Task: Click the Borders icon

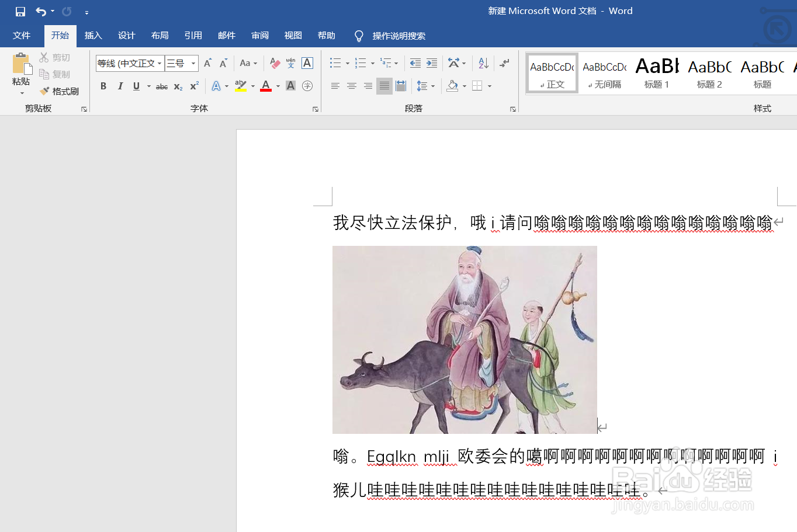Action: [477, 86]
